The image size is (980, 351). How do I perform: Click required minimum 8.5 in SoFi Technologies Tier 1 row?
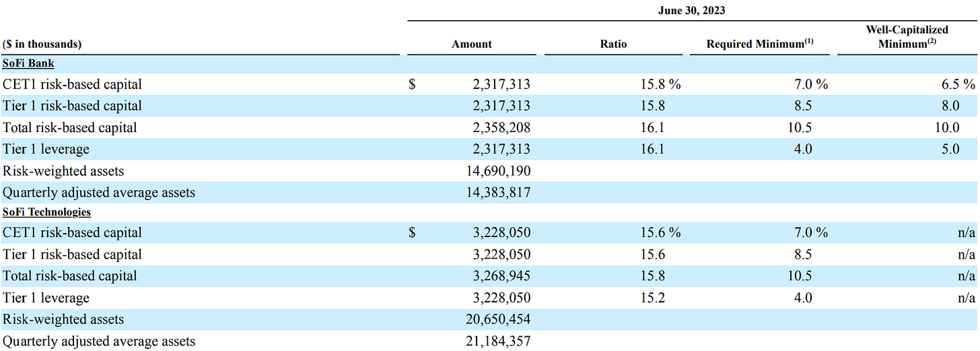coord(802,254)
